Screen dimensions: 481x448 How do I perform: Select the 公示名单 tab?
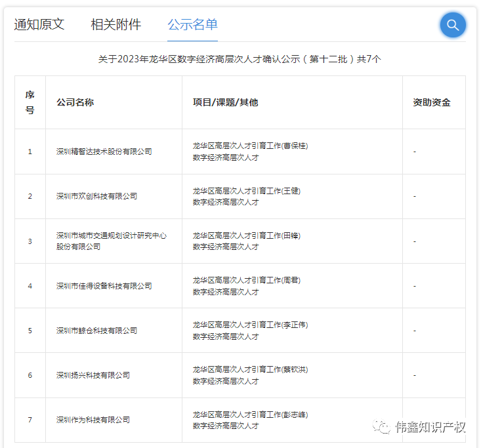click(x=193, y=24)
